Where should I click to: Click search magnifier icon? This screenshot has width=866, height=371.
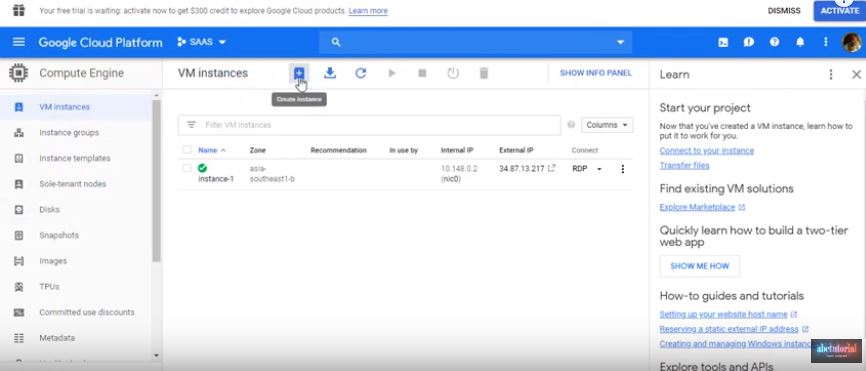[x=336, y=43]
